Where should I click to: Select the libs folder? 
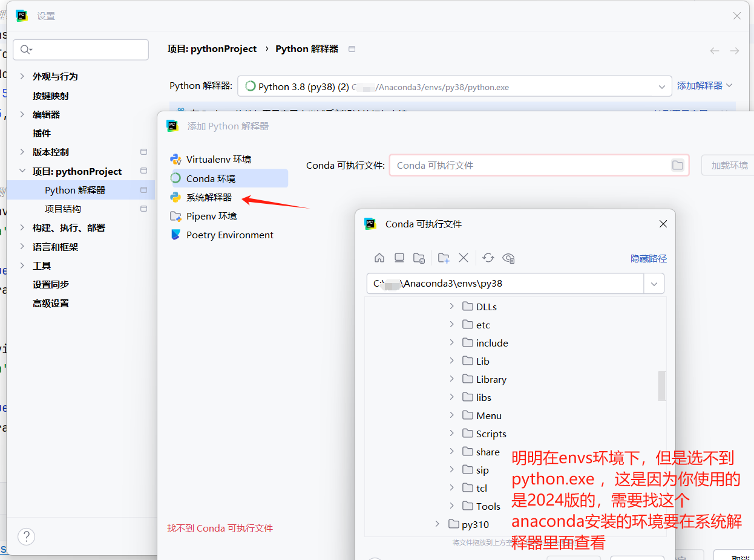[477, 397]
